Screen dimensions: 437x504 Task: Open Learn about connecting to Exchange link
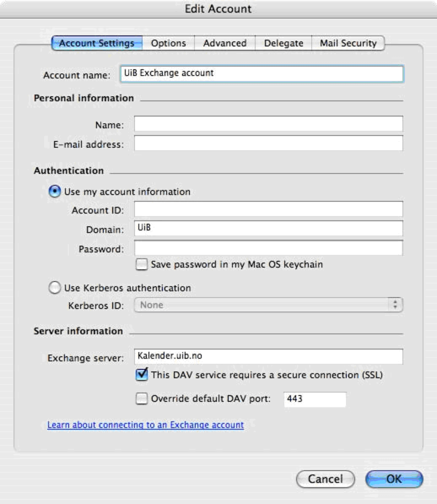point(146,425)
